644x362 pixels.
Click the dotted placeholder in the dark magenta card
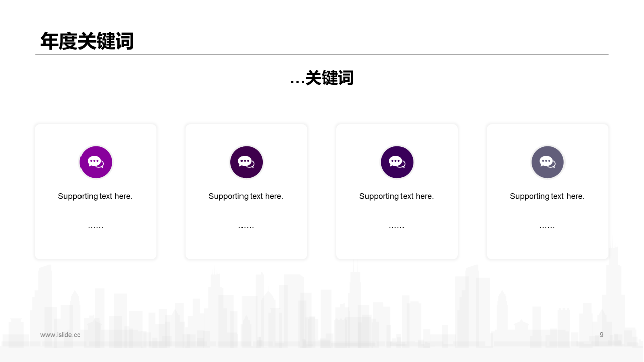click(x=246, y=227)
